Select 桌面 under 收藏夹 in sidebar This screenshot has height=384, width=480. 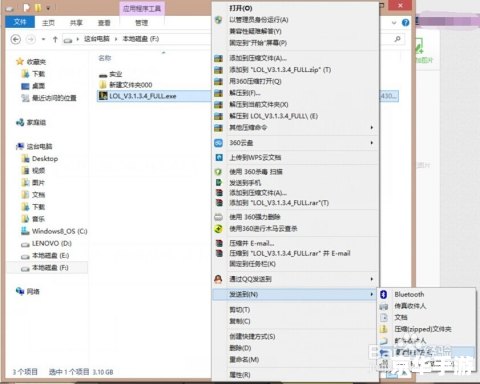point(38,86)
